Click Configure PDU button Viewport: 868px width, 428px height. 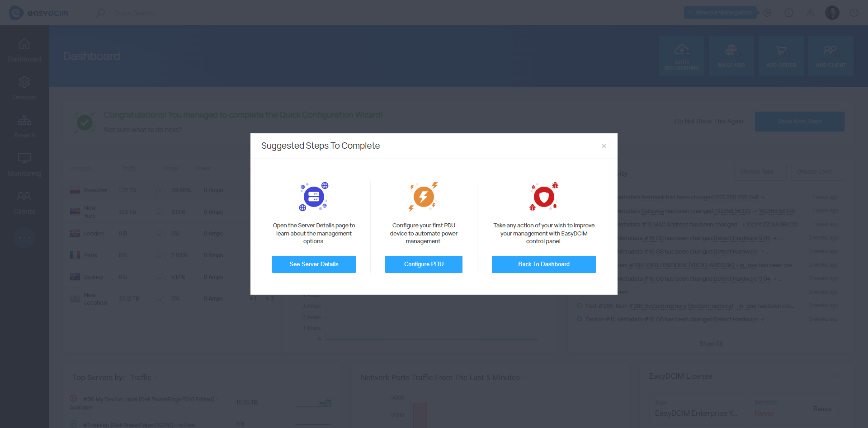[424, 264]
